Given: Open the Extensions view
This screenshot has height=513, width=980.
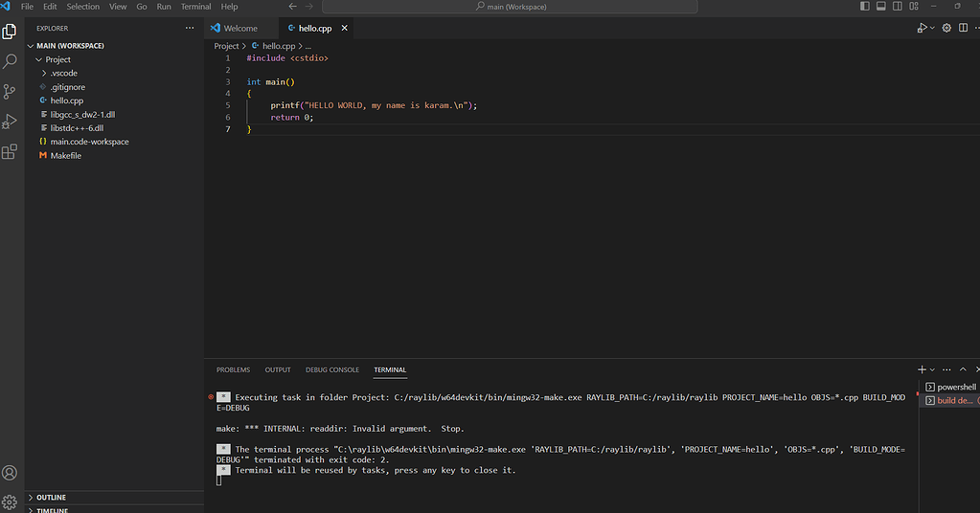Looking at the screenshot, I should tap(11, 151).
